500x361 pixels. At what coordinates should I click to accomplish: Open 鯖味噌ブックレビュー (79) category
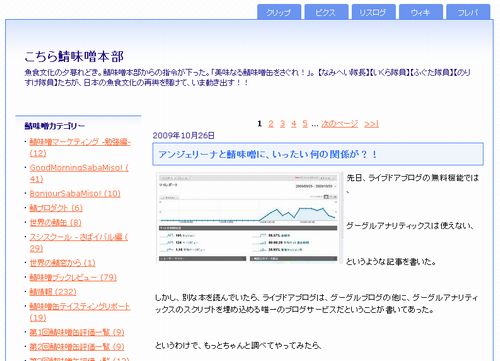tap(73, 277)
